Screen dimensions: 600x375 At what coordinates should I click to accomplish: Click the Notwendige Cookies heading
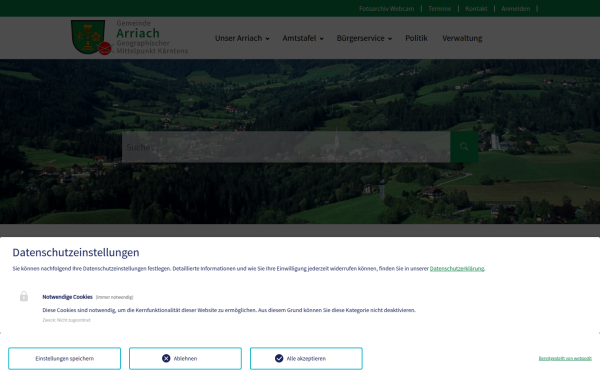tap(67, 297)
